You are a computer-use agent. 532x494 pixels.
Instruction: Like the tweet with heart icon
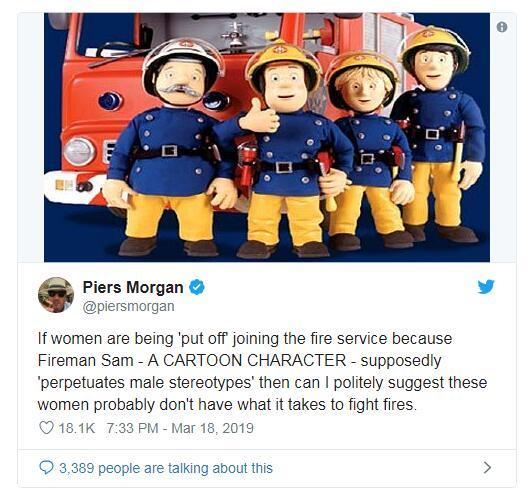point(46,428)
